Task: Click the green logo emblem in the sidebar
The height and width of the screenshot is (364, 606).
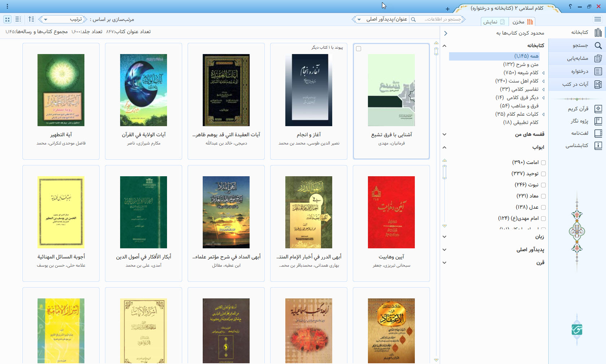Action: click(x=577, y=329)
